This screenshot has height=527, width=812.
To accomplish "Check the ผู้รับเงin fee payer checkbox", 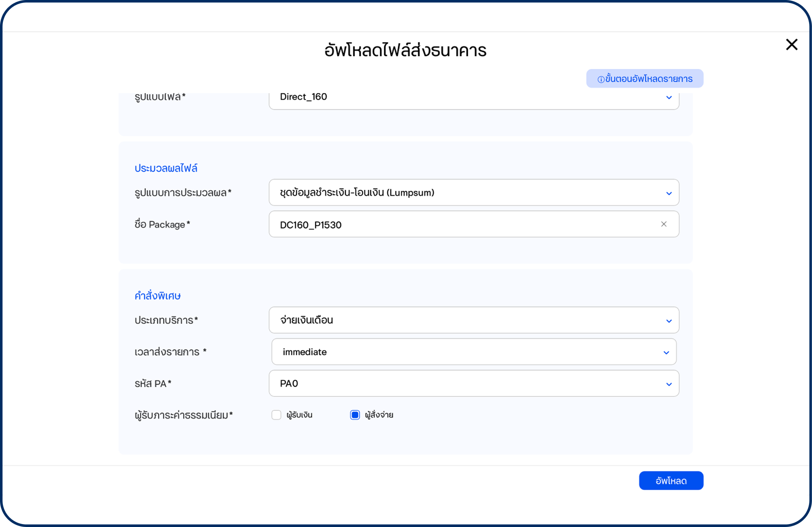I will [276, 415].
